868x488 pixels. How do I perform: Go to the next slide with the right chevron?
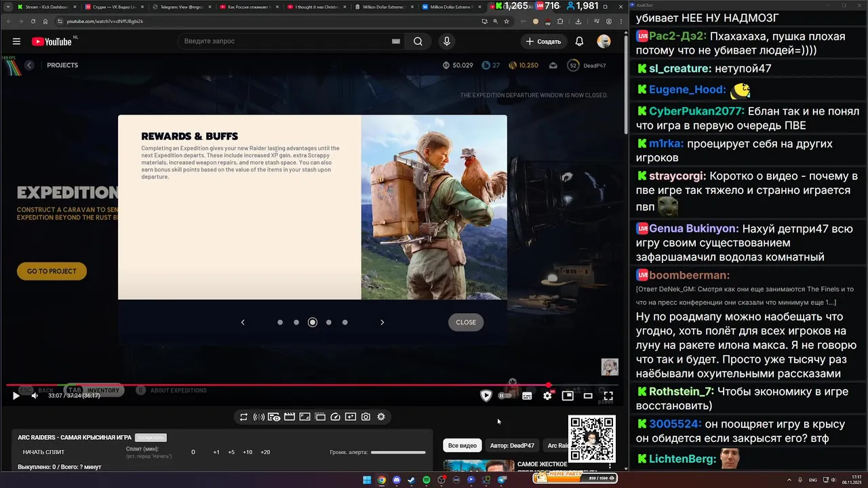tap(382, 322)
